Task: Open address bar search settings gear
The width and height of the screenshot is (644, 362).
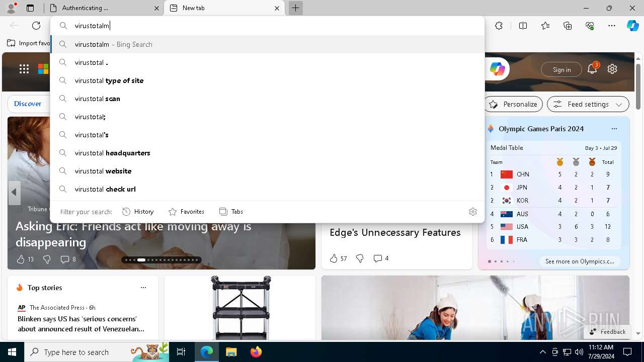Action: [x=472, y=212]
